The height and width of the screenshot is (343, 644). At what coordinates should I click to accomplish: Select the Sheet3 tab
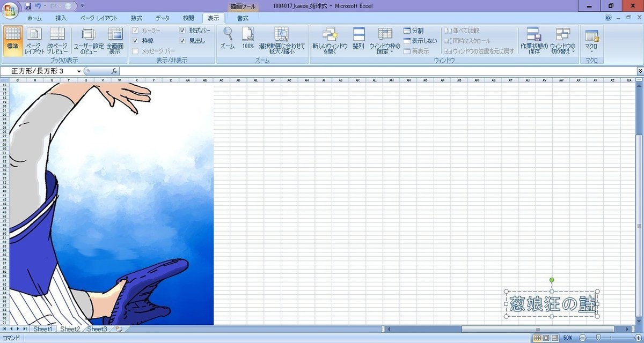[97, 329]
